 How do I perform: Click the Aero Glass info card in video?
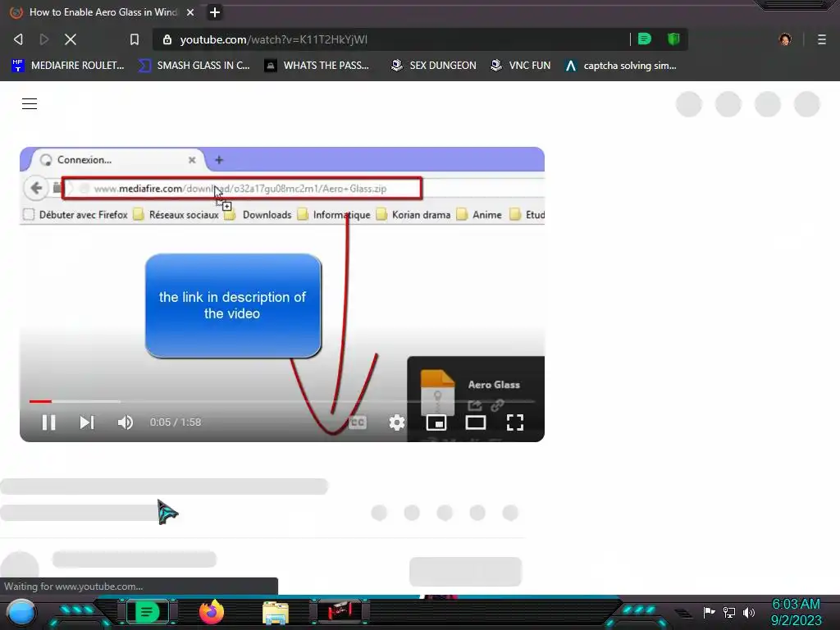point(477,399)
